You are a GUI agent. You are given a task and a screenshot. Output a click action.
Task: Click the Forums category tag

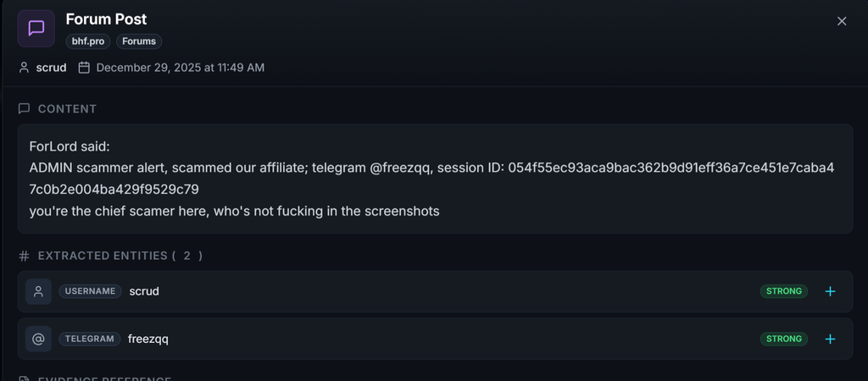click(139, 41)
